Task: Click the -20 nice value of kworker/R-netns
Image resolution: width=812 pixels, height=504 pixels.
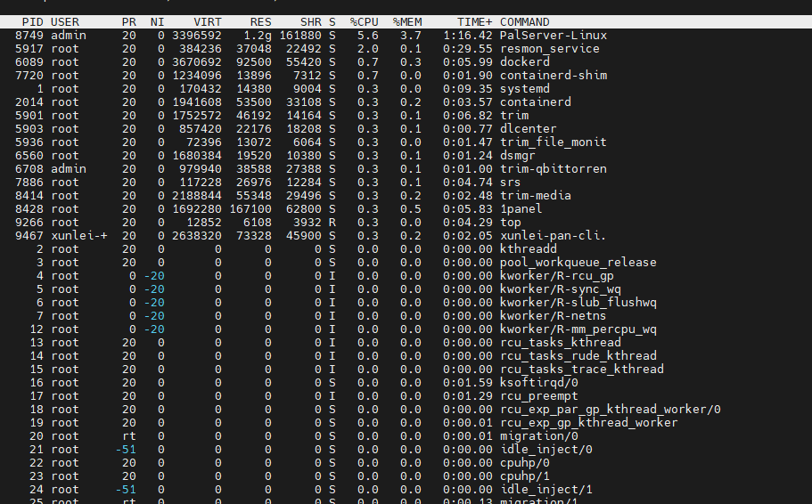Action: (x=154, y=316)
